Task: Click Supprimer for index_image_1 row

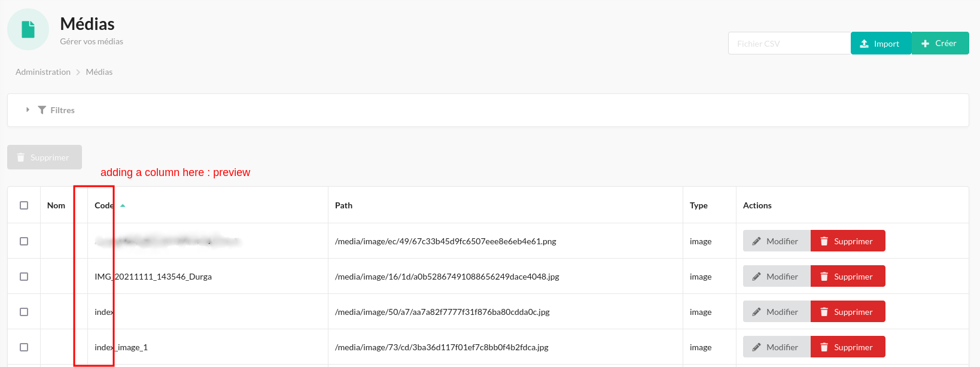Action: [848, 347]
